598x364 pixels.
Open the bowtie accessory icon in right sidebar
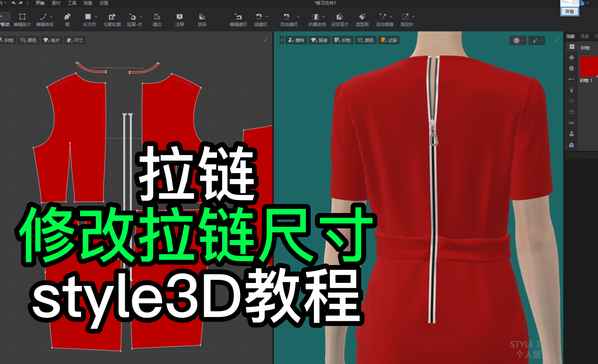point(572,123)
